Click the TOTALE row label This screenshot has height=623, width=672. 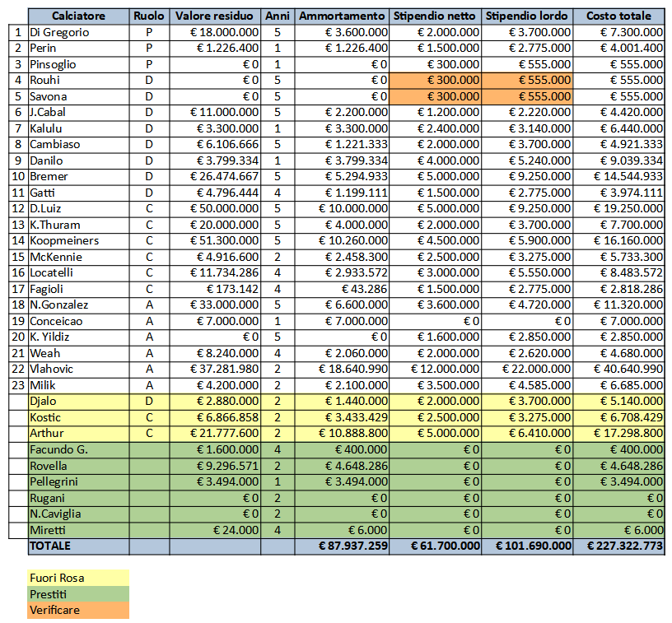(78, 546)
